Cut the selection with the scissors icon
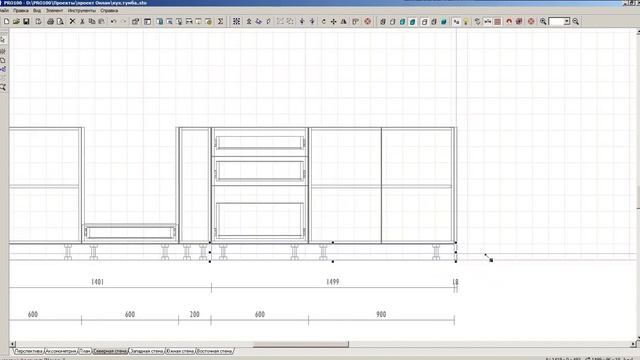640x360 pixels. [82, 21]
